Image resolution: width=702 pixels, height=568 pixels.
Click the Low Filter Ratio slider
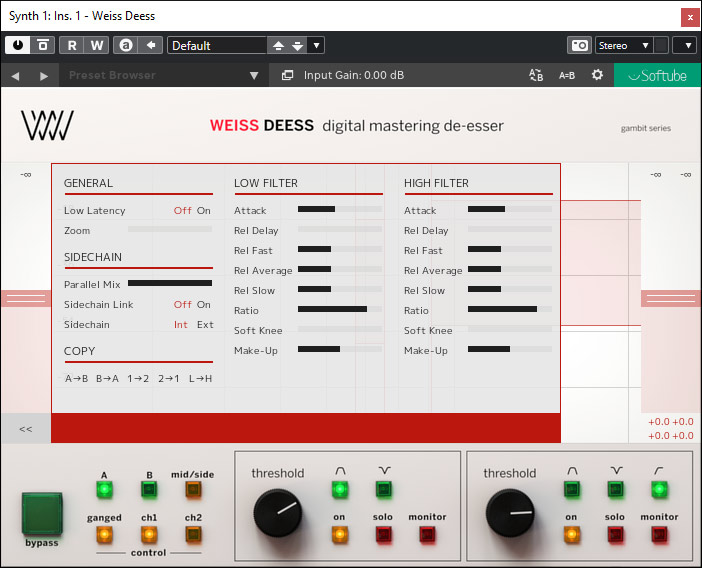click(x=340, y=311)
